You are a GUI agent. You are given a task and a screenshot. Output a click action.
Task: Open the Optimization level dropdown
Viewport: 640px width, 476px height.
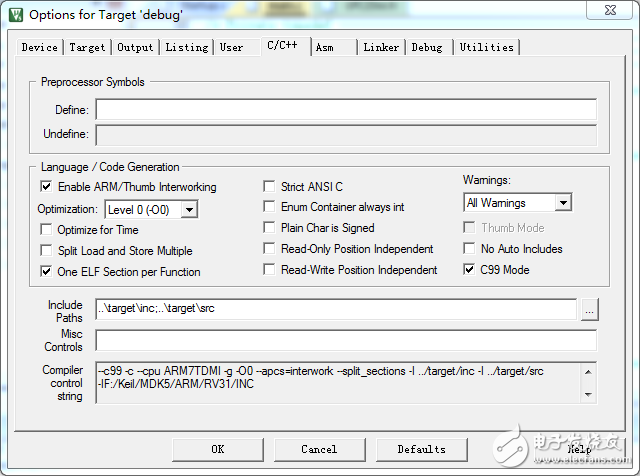[x=188, y=209]
